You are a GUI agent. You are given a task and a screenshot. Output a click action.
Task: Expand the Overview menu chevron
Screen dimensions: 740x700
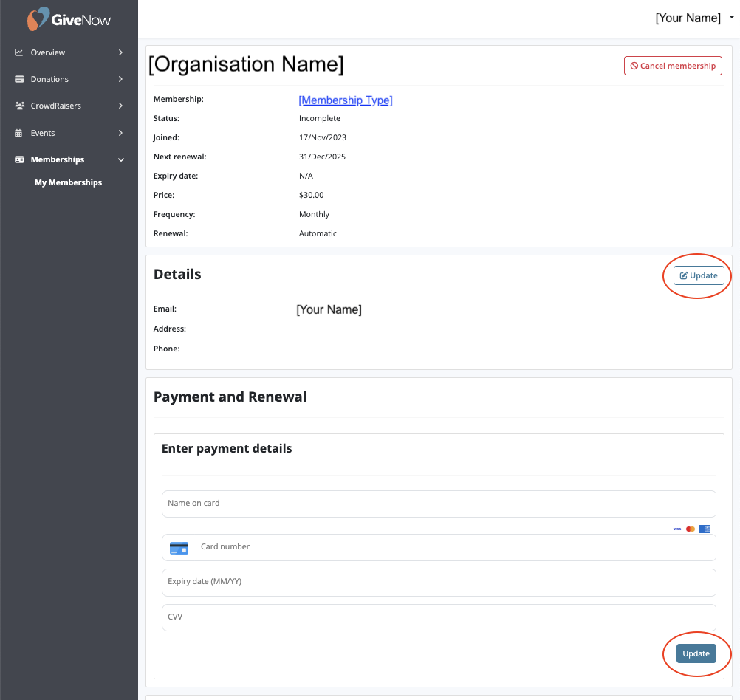[120, 52]
